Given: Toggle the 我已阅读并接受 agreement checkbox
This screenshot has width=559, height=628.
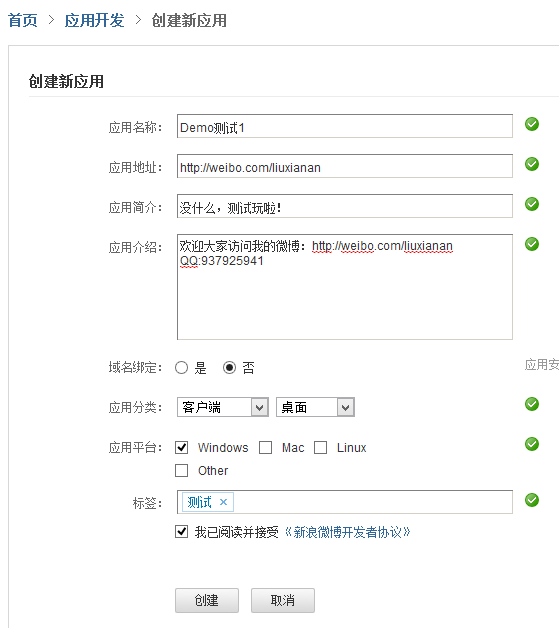Looking at the screenshot, I should (x=181, y=532).
